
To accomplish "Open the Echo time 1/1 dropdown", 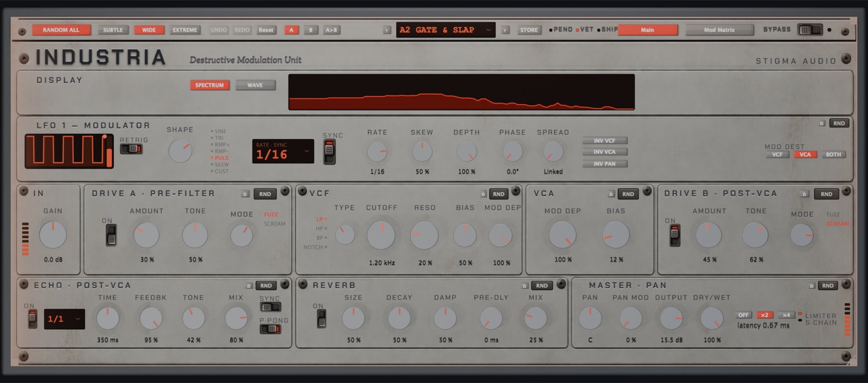I will click(64, 319).
